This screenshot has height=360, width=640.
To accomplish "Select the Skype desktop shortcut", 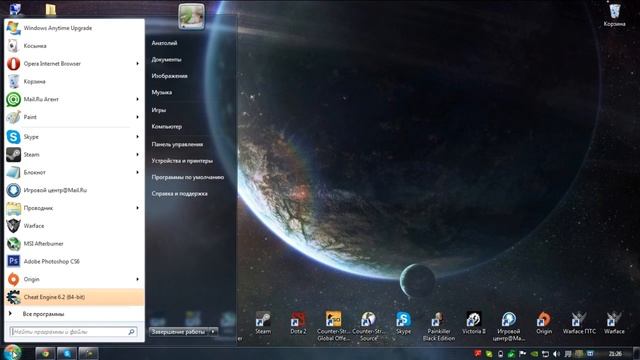I will tap(403, 323).
